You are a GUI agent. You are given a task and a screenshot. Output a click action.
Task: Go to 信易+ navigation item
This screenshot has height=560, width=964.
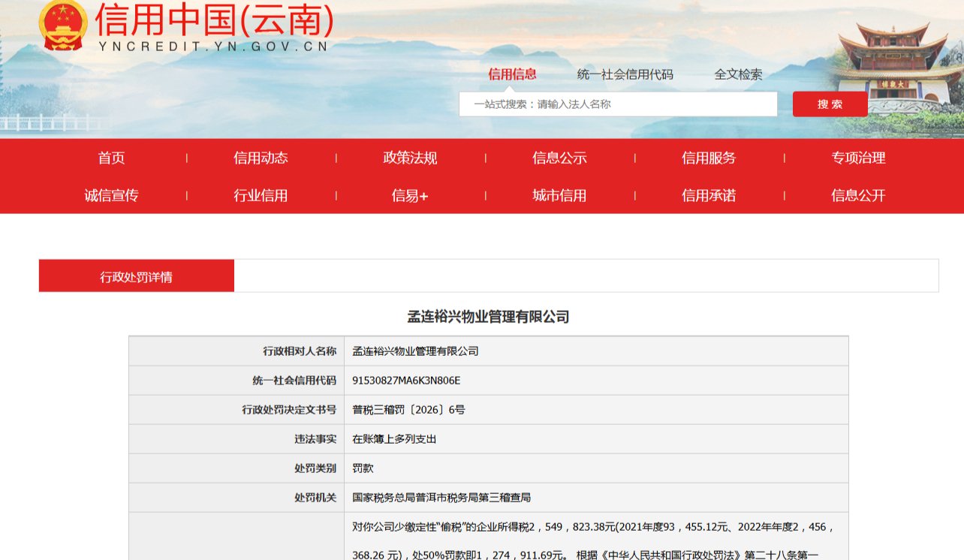tap(410, 195)
